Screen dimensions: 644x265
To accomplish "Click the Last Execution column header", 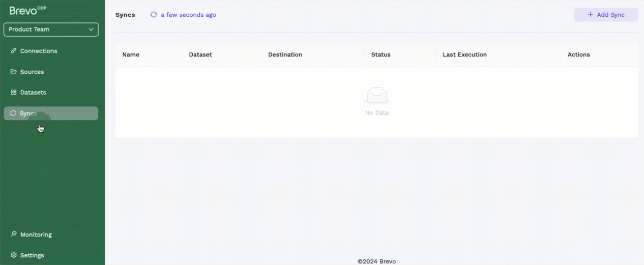I will coord(464,55).
